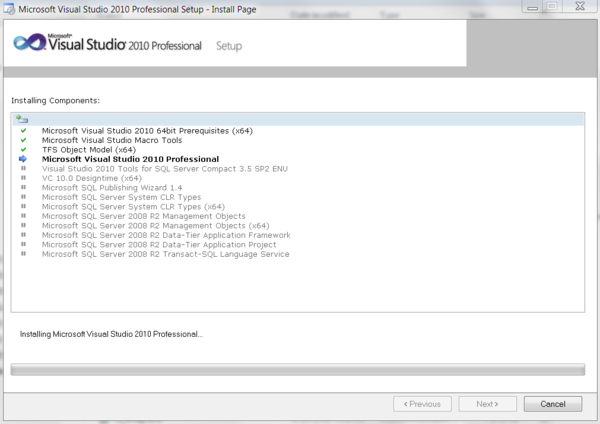
Task: Click pending icon beside Transact-SQL Language Service
Action: [23, 254]
